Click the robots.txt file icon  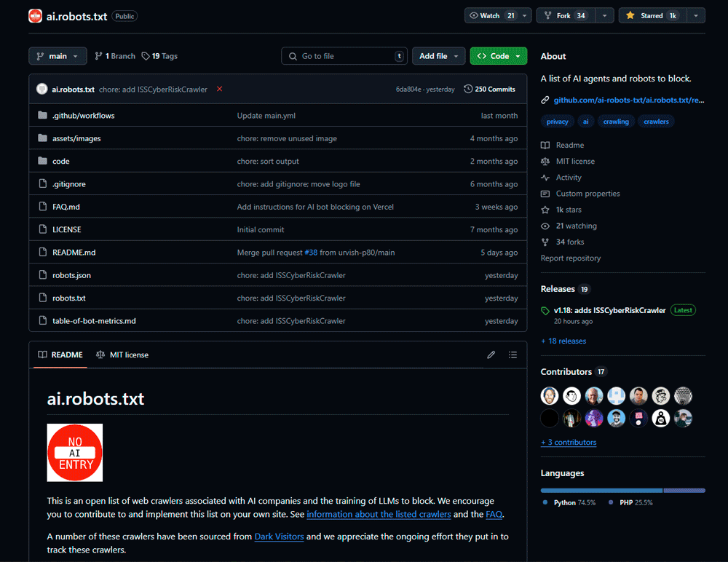click(x=43, y=297)
